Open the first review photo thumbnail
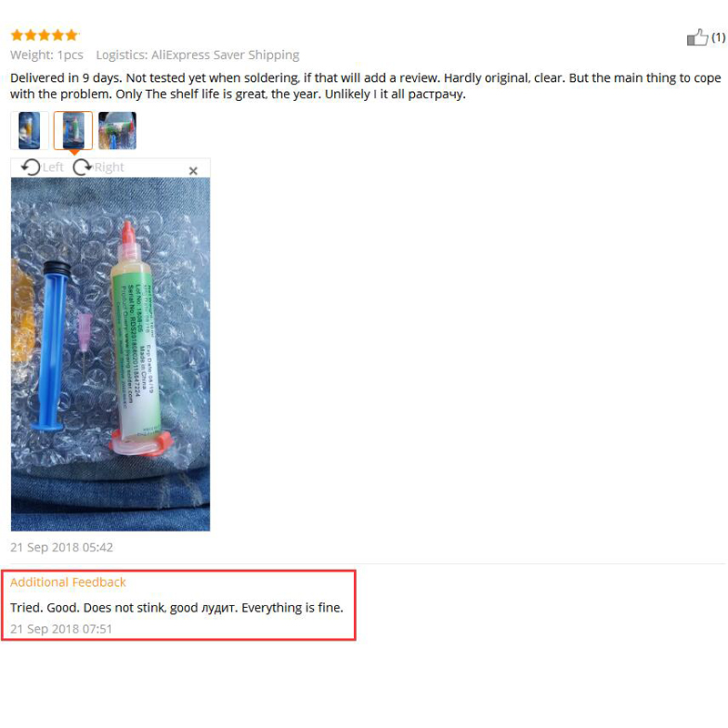728x728 pixels. 29,130
